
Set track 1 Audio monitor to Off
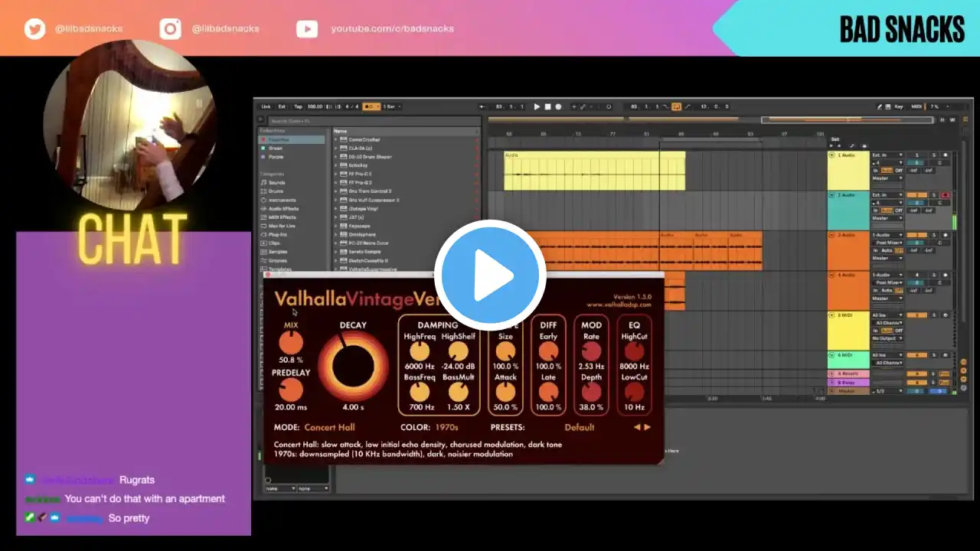(x=900, y=170)
